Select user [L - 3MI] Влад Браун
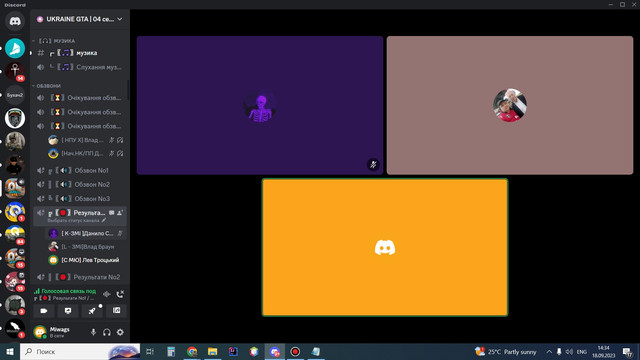640x360 pixels. click(86, 247)
